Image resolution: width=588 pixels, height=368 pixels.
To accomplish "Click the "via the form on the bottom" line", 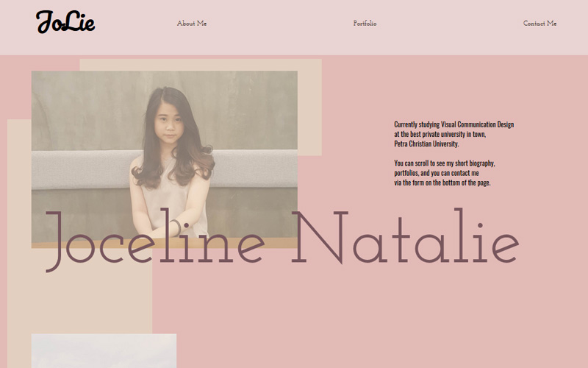I will (x=442, y=183).
